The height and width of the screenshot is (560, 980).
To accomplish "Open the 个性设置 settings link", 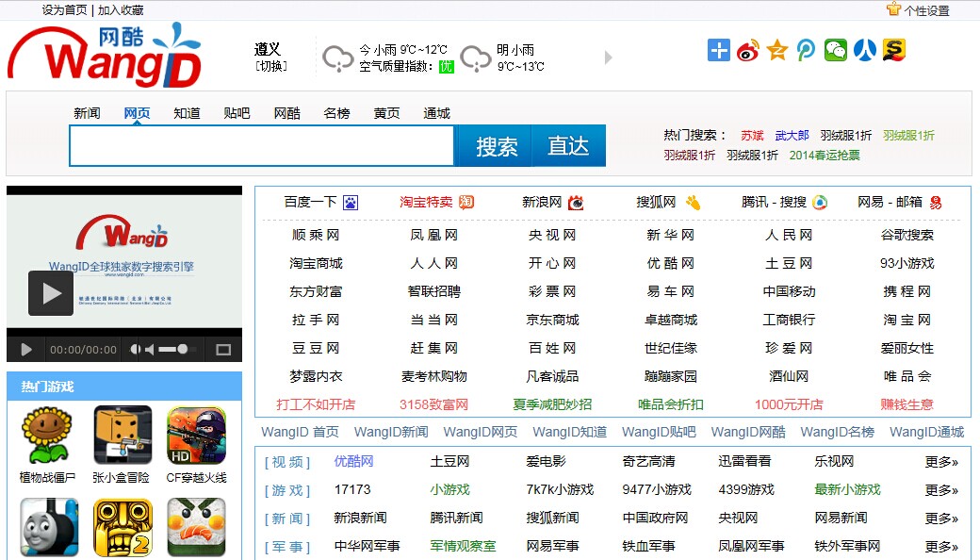I will (927, 10).
